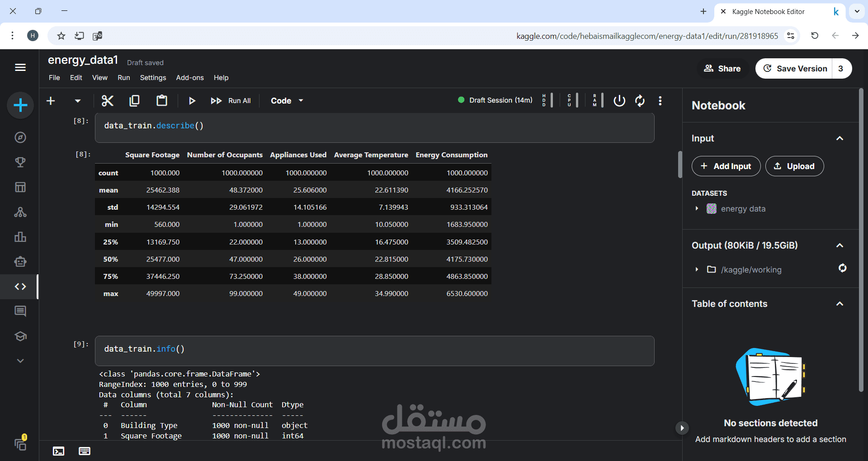This screenshot has height=461, width=868.
Task: Collapse the Input section
Action: pos(840,138)
